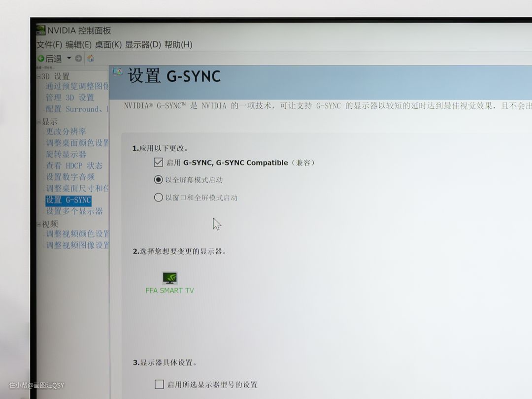Open the 显示器(D) menu
Image resolution: width=532 pixels, height=399 pixels.
coord(143,44)
